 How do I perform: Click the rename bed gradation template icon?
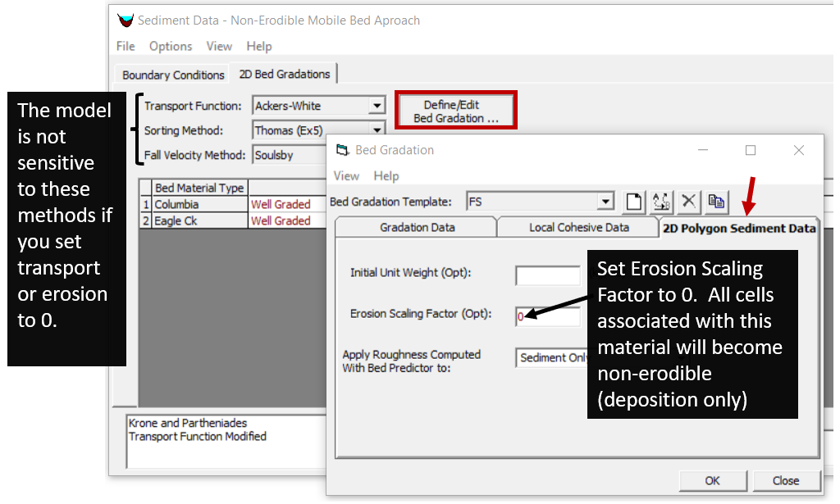click(662, 202)
